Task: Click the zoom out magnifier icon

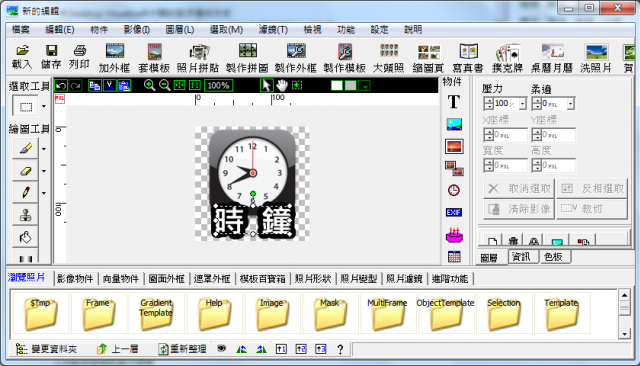Action: coord(164,85)
